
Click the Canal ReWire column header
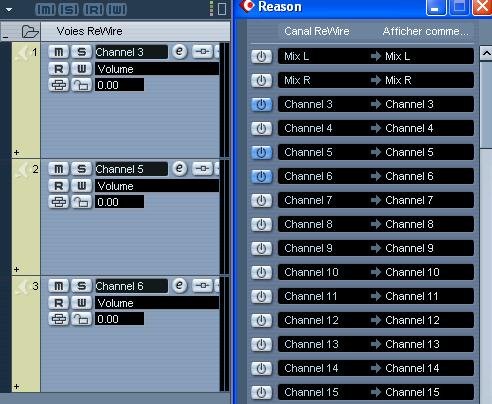tap(317, 31)
